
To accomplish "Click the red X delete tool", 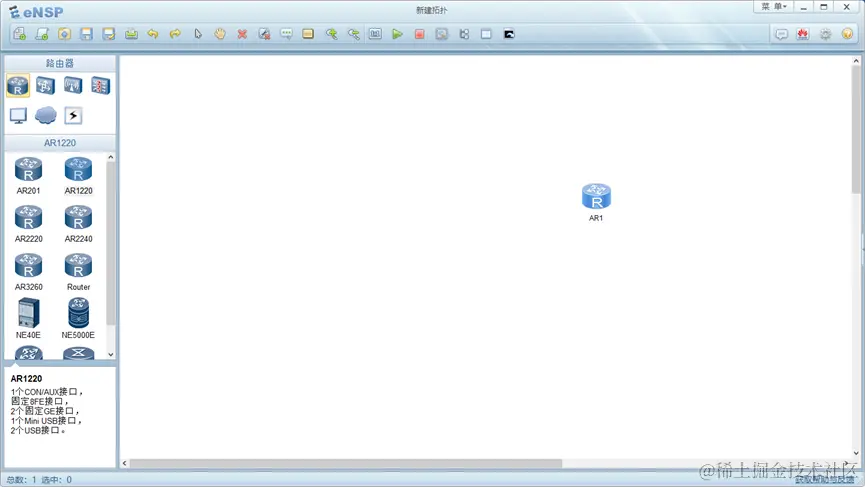I will (x=242, y=34).
